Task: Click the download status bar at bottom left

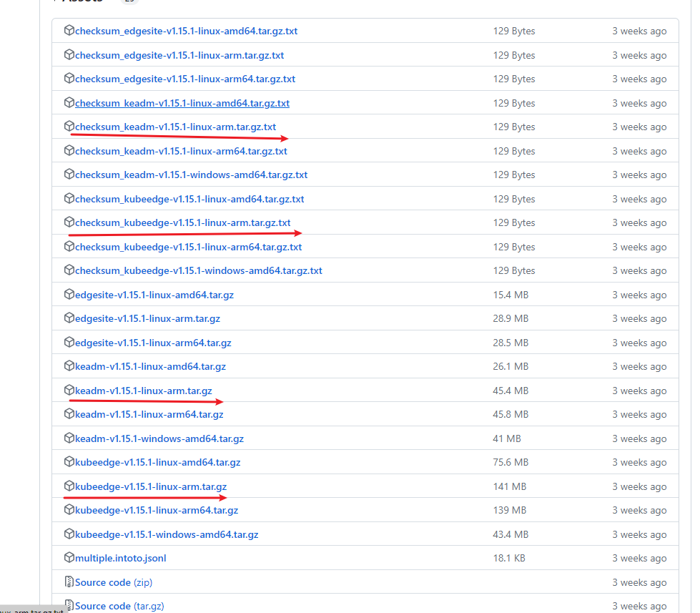Action: point(31,610)
